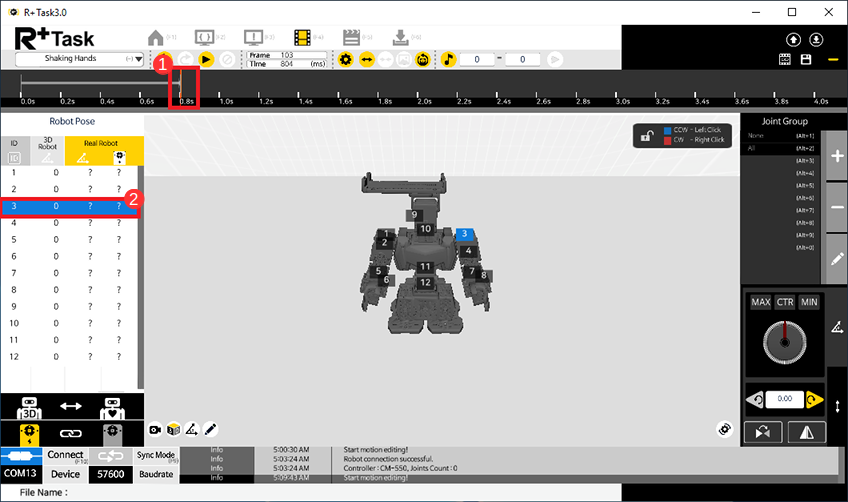The width and height of the screenshot is (848, 502).
Task: Open the home icon in the top bar
Action: 155,37
